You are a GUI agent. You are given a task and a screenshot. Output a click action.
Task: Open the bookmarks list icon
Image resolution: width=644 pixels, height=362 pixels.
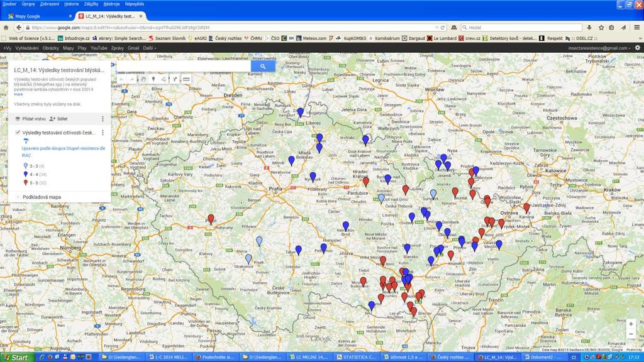tap(611, 28)
